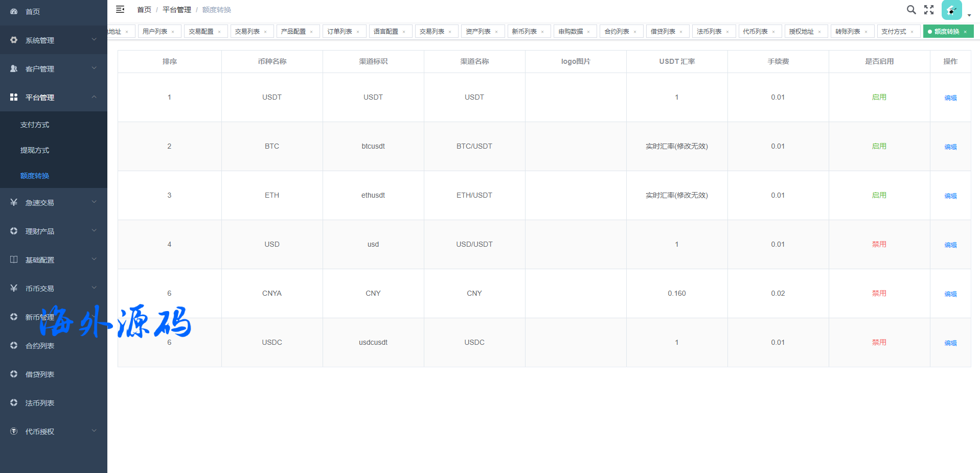Image resolution: width=980 pixels, height=473 pixels.
Task: Open user avatar menu
Action: point(951,10)
